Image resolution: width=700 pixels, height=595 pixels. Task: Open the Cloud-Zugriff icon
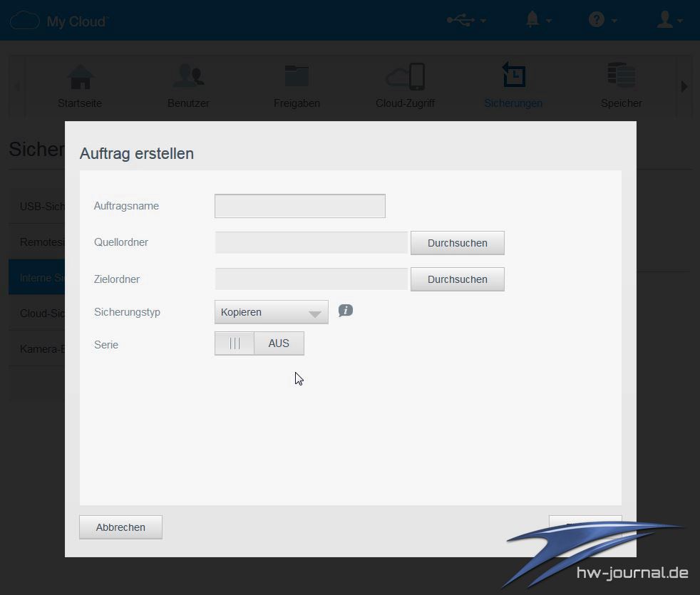[405, 77]
